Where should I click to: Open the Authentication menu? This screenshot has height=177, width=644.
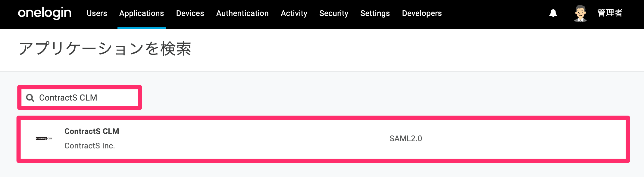point(242,13)
